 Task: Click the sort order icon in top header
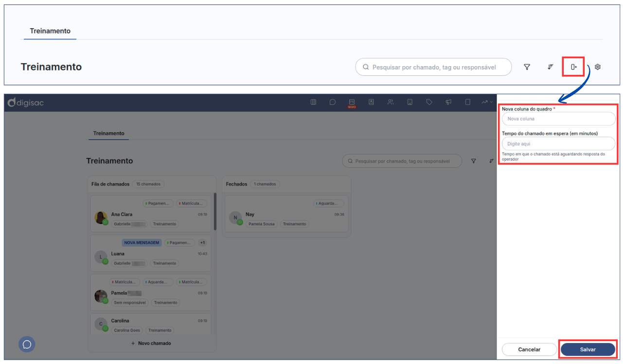550,67
